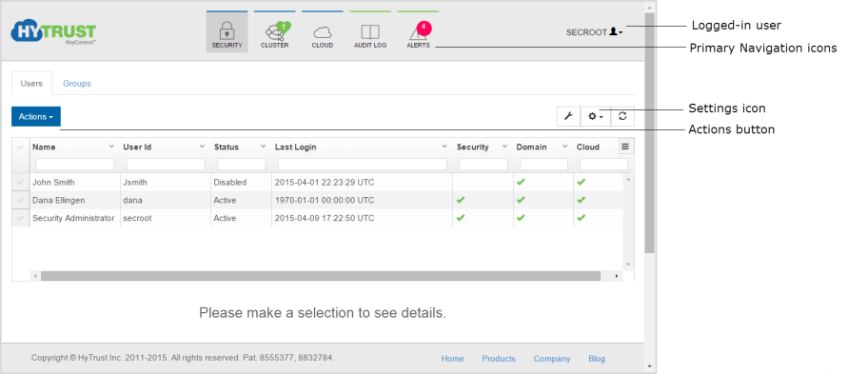Open the Audit Log icon
Screen dimensions: 868x374
pos(370,32)
